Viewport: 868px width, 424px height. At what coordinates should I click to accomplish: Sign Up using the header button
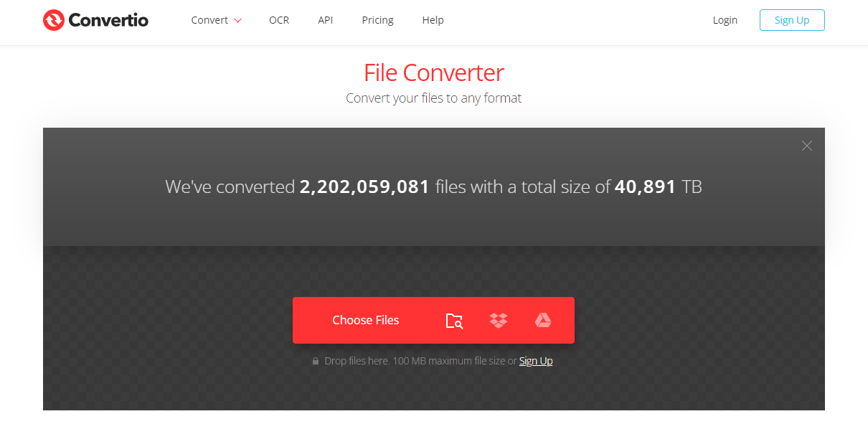pyautogui.click(x=792, y=20)
